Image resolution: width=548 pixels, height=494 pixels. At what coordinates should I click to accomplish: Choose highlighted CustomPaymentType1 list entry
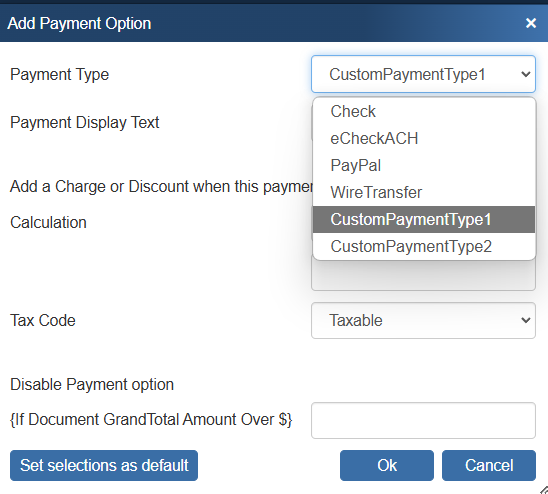424,219
